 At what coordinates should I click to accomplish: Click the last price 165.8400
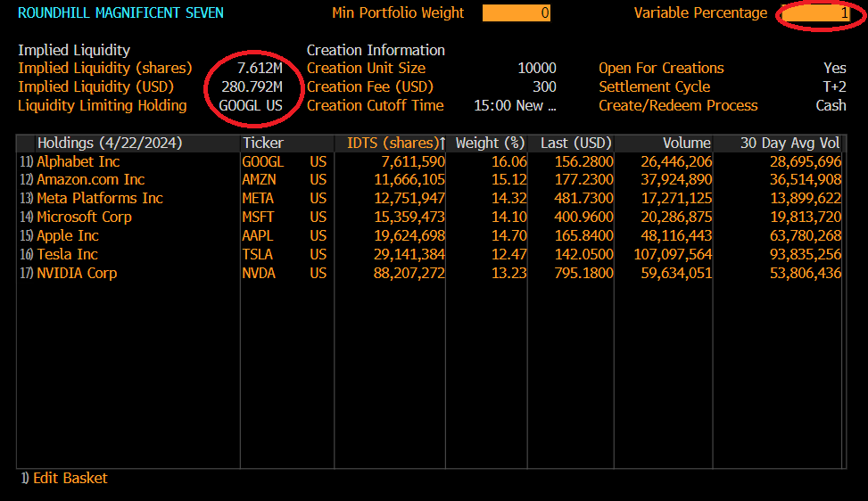tap(584, 235)
